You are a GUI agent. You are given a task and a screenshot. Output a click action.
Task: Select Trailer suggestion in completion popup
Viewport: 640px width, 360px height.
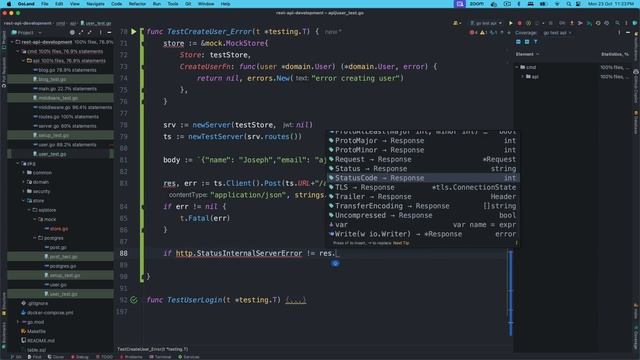pyautogui.click(x=423, y=197)
